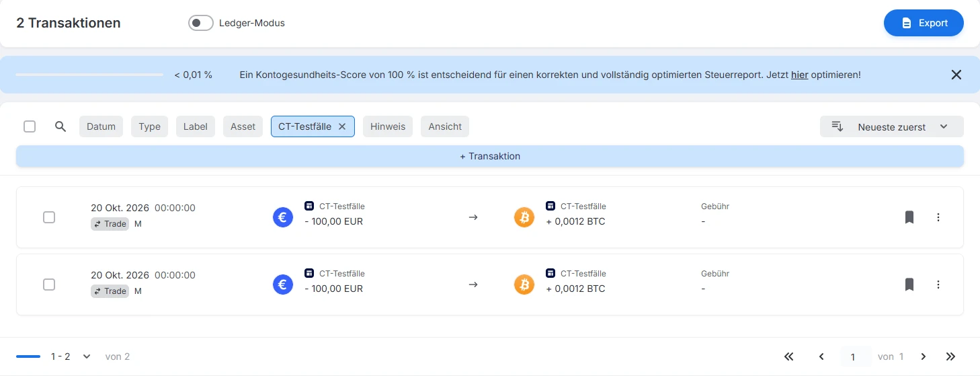Toggle the Ledger-Modus switch
This screenshot has width=980, height=376.
click(x=201, y=23)
